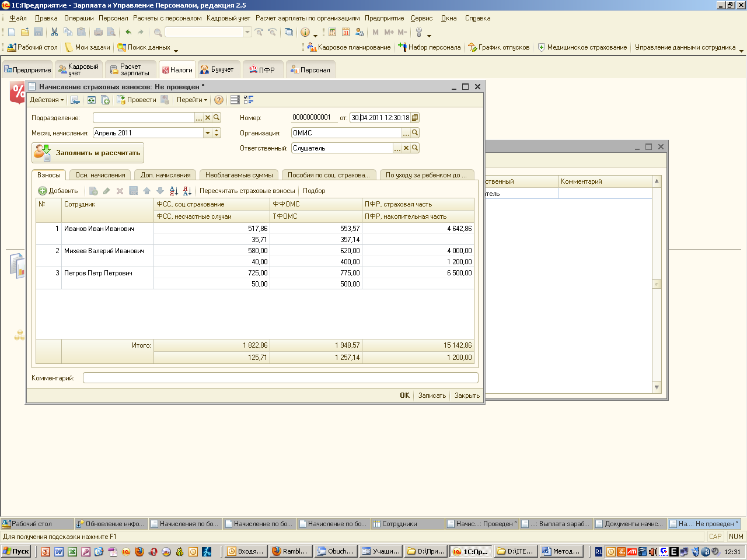This screenshot has width=747, height=560.
Task: Open Мои задачи from toolbar
Action: [x=88, y=47]
